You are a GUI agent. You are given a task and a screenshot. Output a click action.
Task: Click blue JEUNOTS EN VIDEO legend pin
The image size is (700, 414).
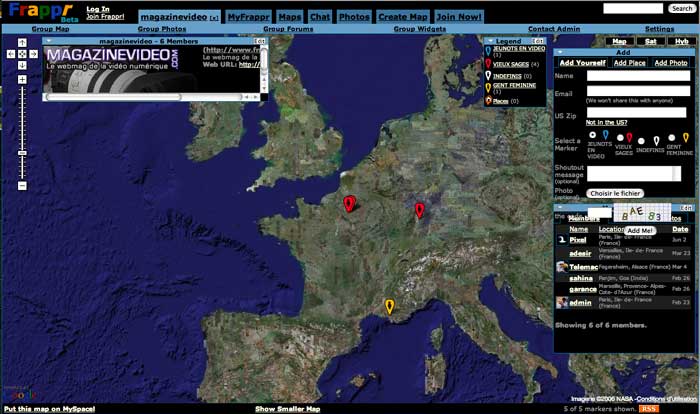(x=488, y=51)
